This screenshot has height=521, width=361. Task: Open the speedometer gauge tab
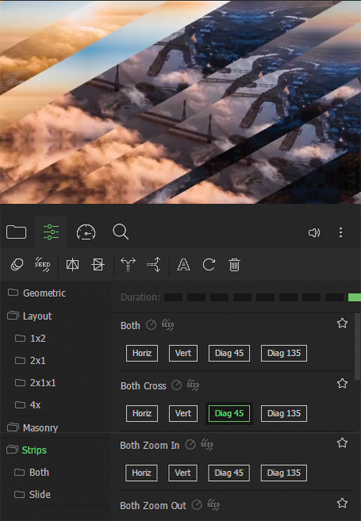[x=86, y=232]
